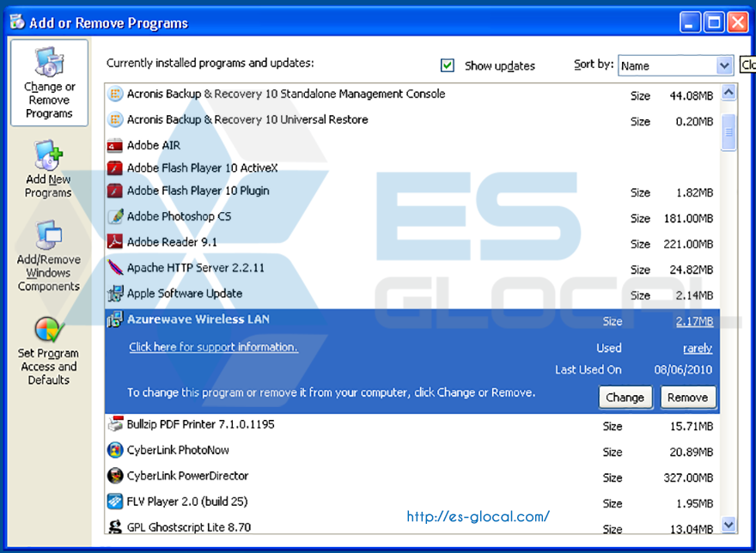The image size is (756, 553).
Task: Minimize the Add or Remove Programs window
Action: [x=690, y=22]
